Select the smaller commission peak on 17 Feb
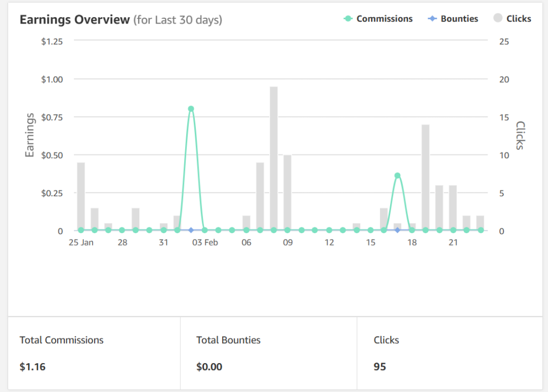 397,175
